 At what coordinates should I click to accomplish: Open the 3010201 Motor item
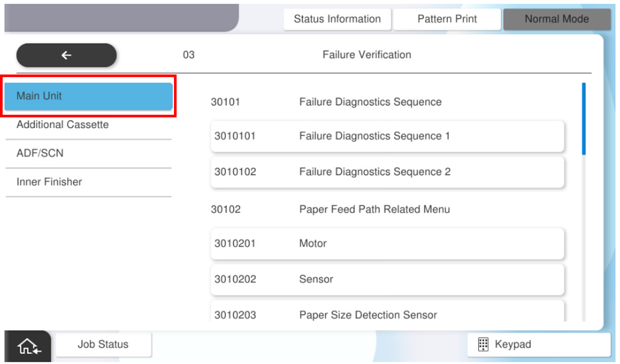click(387, 244)
